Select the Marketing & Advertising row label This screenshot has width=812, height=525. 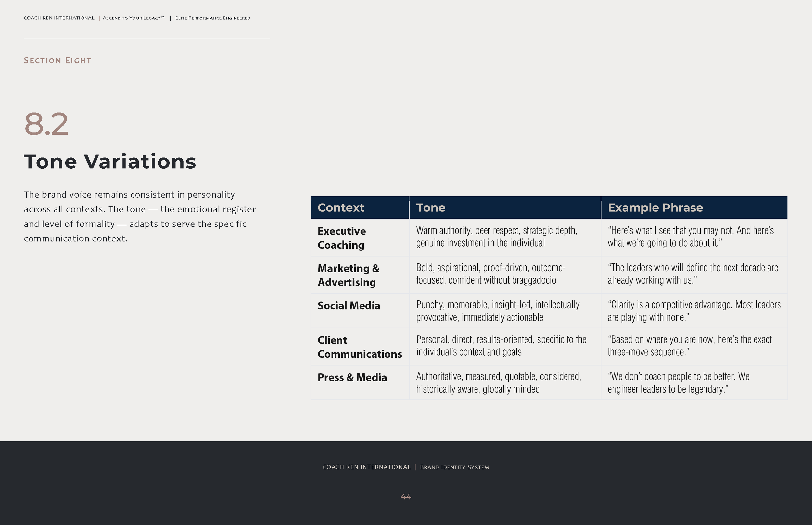coord(348,275)
